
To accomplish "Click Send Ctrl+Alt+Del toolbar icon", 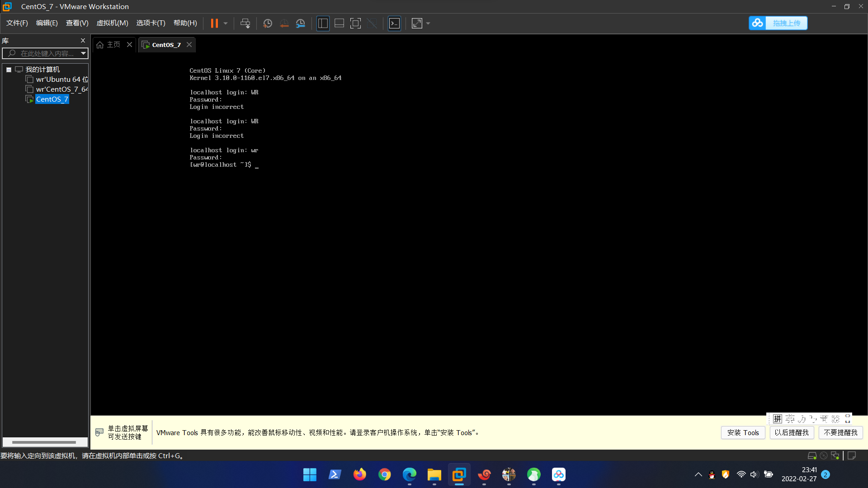I will [x=245, y=23].
